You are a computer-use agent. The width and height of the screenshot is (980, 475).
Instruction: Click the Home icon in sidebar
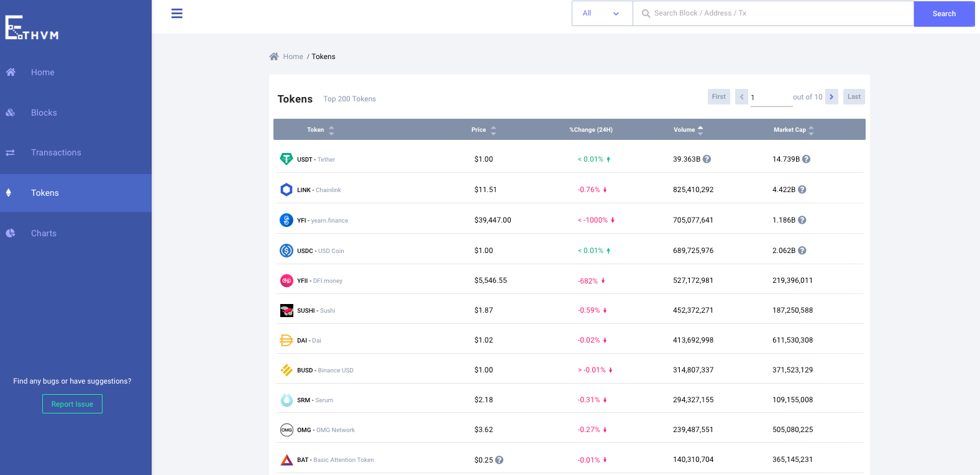tap(11, 72)
